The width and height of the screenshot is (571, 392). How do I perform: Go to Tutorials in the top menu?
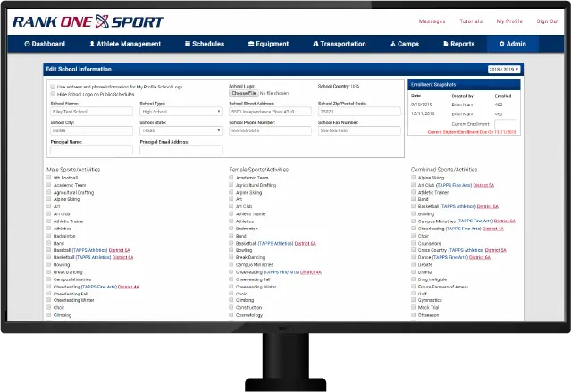pyautogui.click(x=471, y=21)
